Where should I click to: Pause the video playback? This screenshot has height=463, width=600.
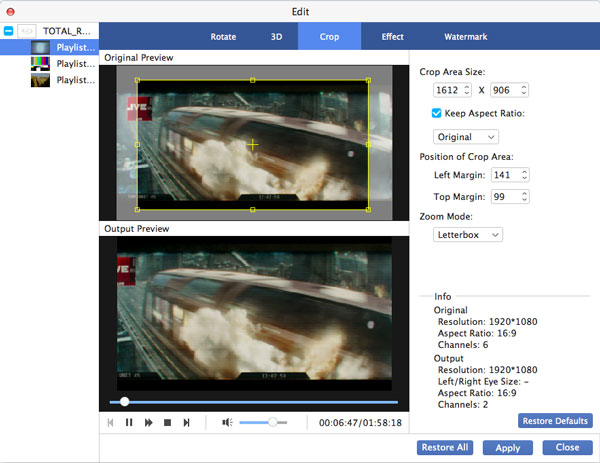[129, 422]
